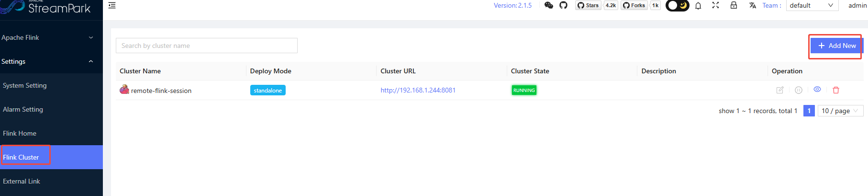Screen dimensions: 868x196
Task: Click the Cluster Name column header
Action: point(140,71)
